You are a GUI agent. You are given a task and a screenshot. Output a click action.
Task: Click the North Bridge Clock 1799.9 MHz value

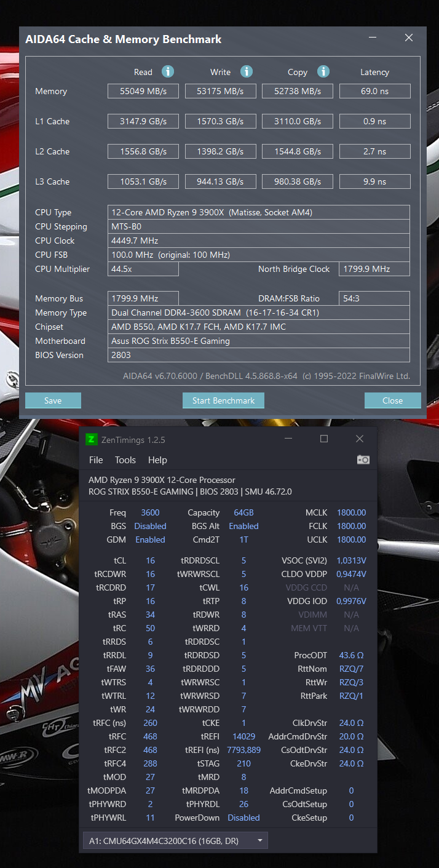pyautogui.click(x=374, y=269)
